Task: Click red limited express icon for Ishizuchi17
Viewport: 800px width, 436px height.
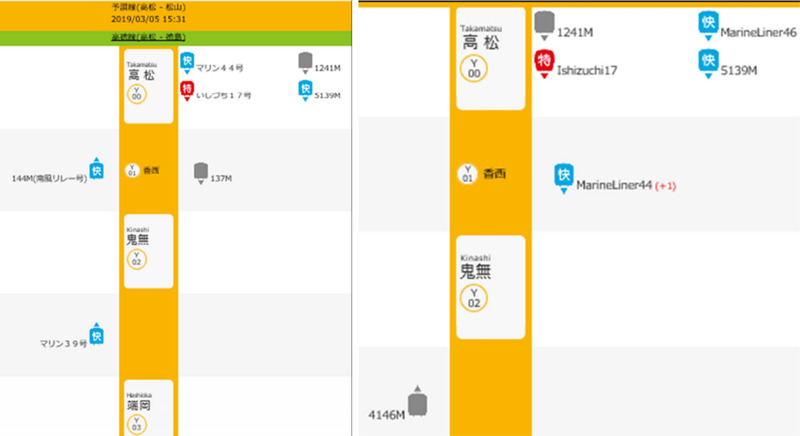Action: pos(544,64)
